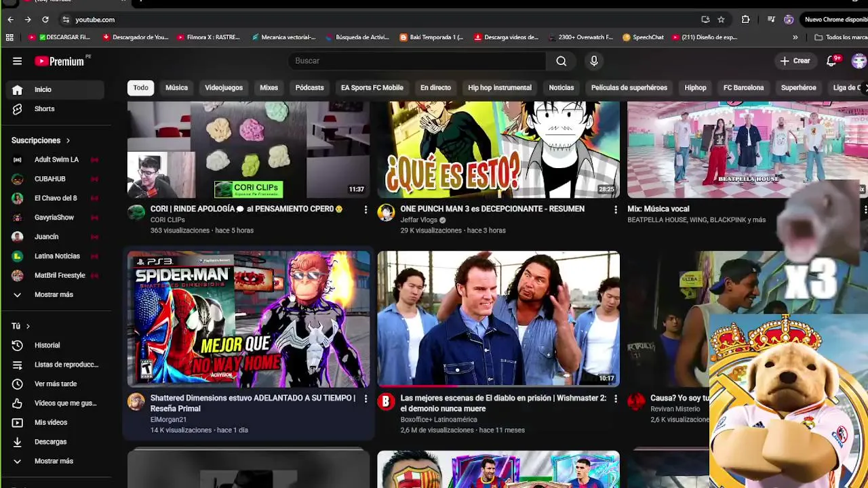868x488 pixels.
Task: Open Chrome apps grid in bookmarks bar
Action: (9, 37)
